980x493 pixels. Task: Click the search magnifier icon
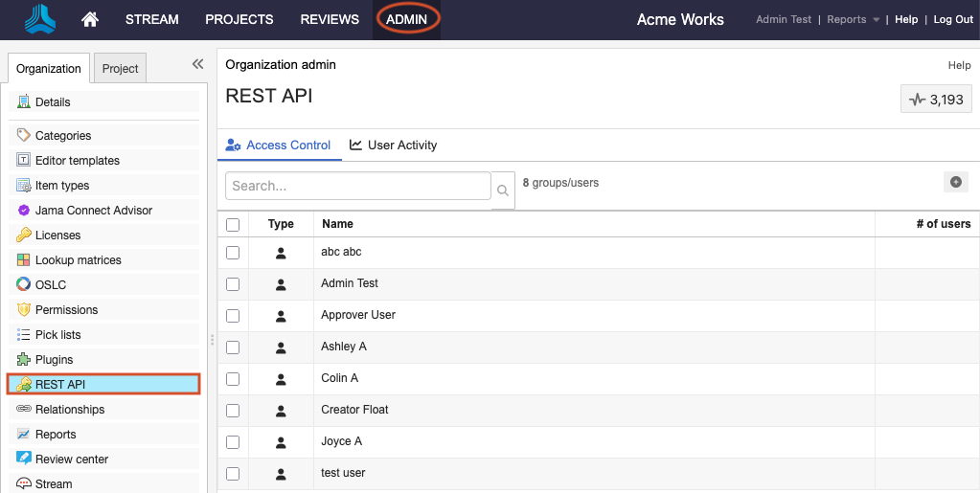(503, 190)
